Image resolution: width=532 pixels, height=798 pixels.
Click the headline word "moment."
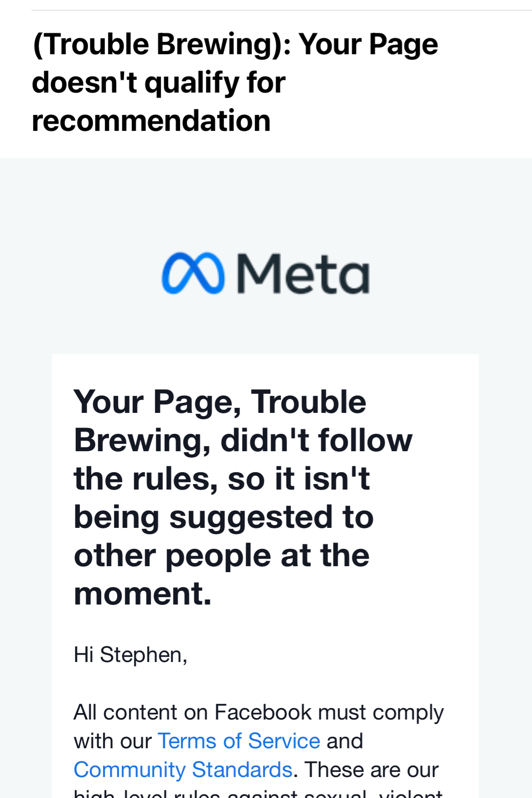pyautogui.click(x=143, y=594)
